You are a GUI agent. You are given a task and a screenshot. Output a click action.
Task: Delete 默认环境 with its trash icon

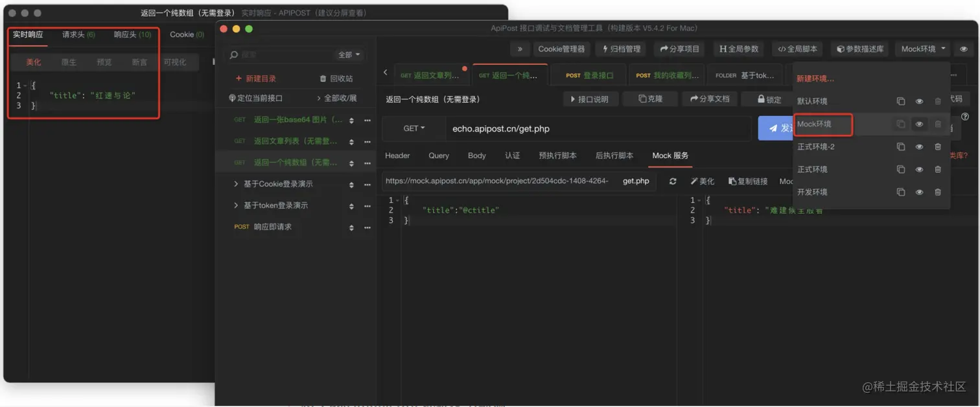[x=937, y=101]
